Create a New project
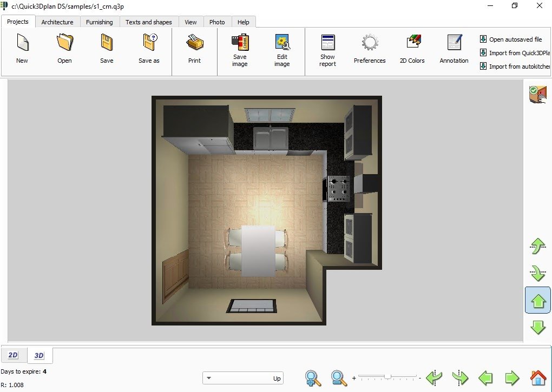 pyautogui.click(x=22, y=49)
